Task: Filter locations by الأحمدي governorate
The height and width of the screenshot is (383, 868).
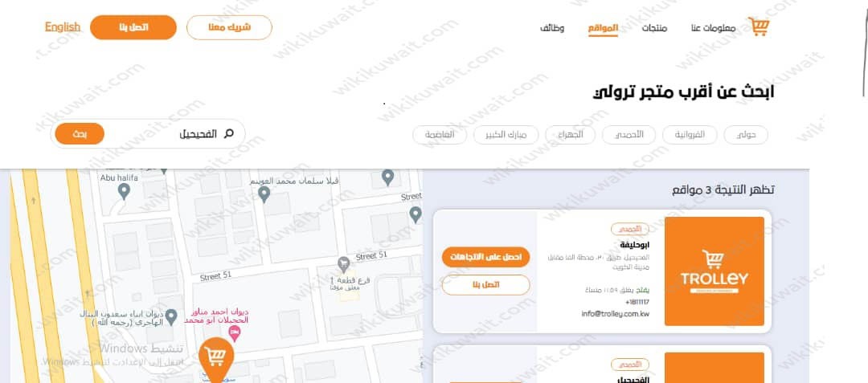Action: pos(628,135)
